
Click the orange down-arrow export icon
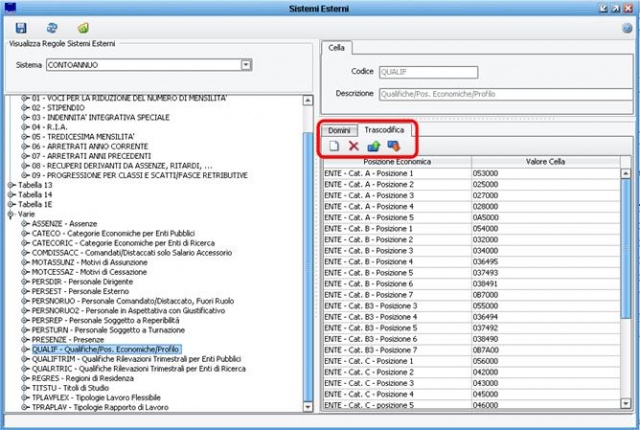[392, 146]
